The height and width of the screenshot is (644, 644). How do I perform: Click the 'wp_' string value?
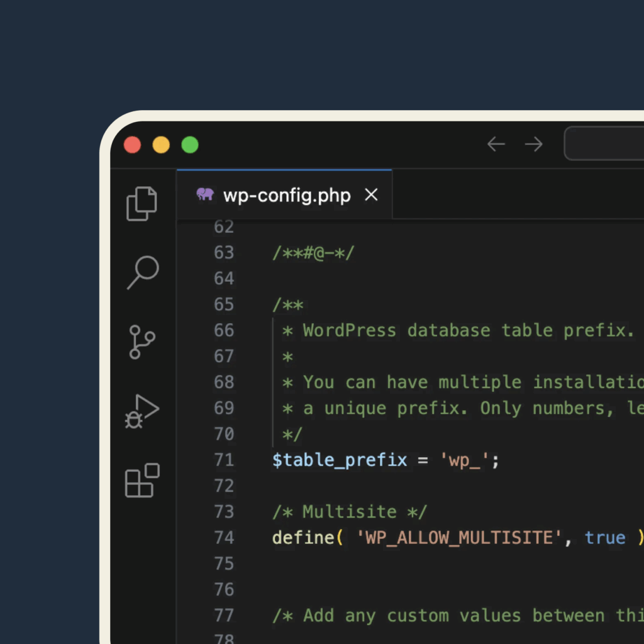coord(464,460)
